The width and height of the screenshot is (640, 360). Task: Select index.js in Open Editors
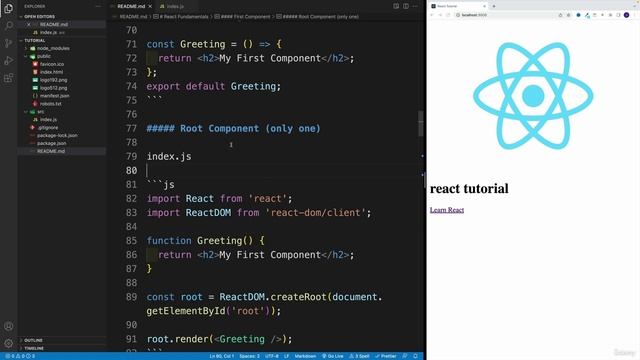pos(48,32)
